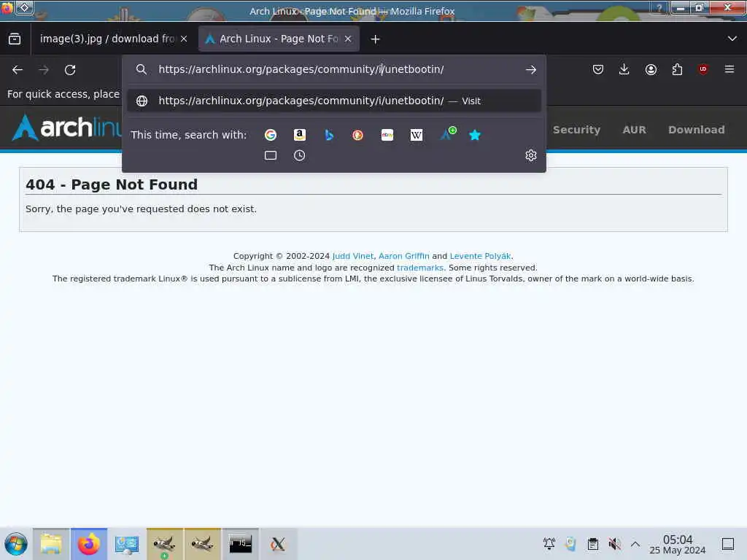Image resolution: width=747 pixels, height=560 pixels.
Task: Click the second GIMP taskbar icon
Action: coord(203,544)
